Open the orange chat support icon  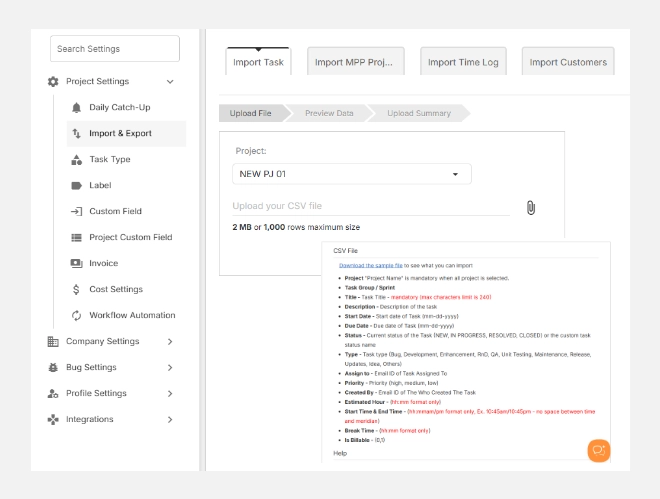598,450
